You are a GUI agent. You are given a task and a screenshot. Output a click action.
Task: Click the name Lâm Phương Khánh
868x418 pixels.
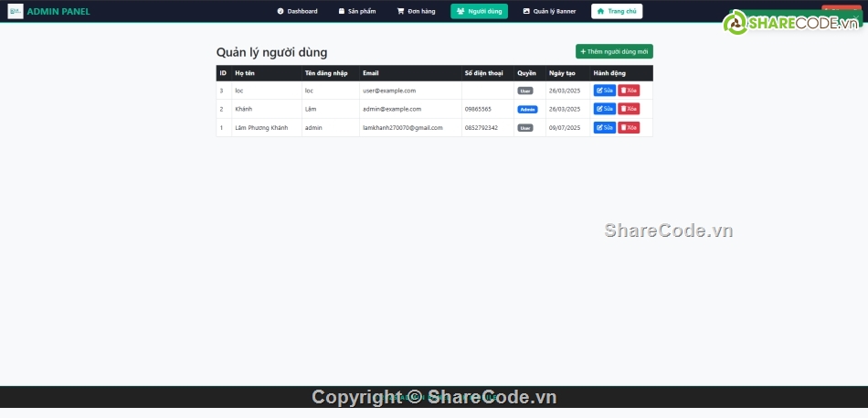click(x=261, y=127)
